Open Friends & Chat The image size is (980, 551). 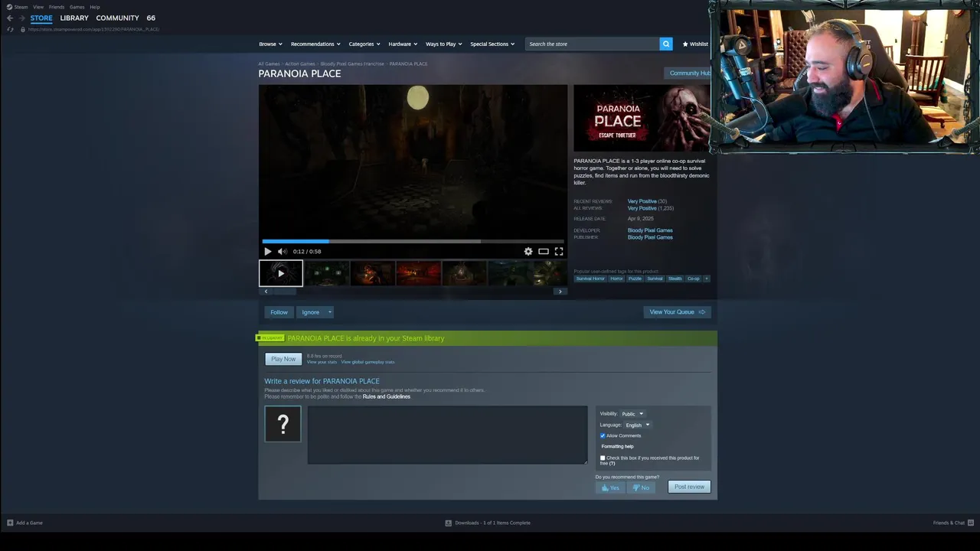952,523
